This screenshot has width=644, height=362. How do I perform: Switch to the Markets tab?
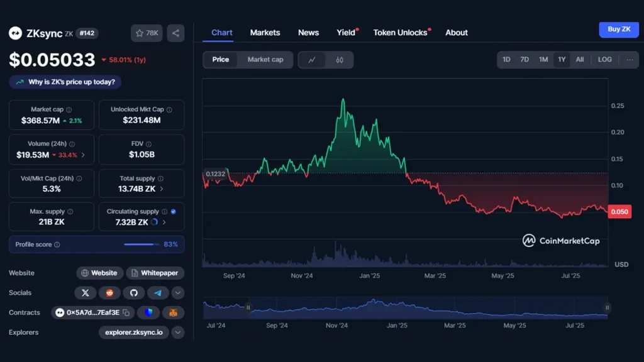265,33
